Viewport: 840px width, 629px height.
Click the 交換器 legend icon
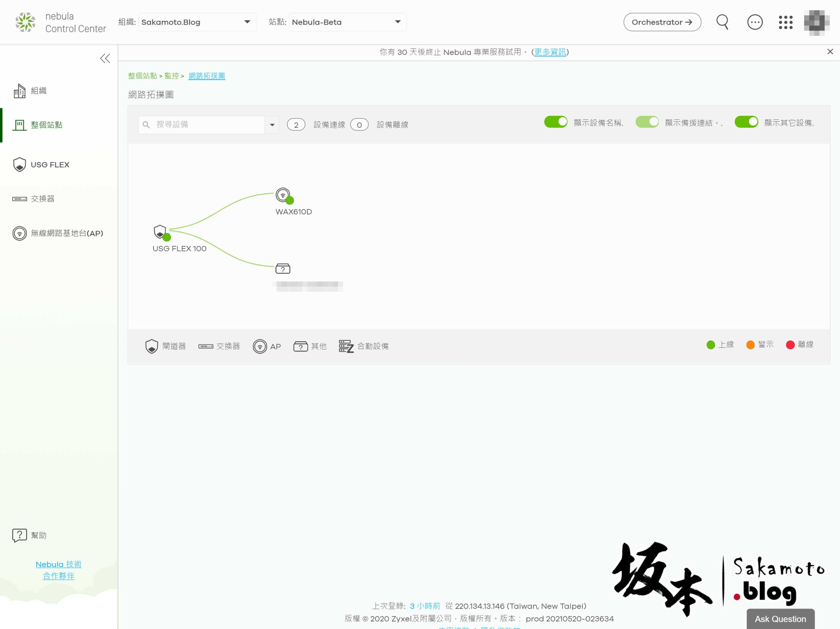tap(205, 346)
